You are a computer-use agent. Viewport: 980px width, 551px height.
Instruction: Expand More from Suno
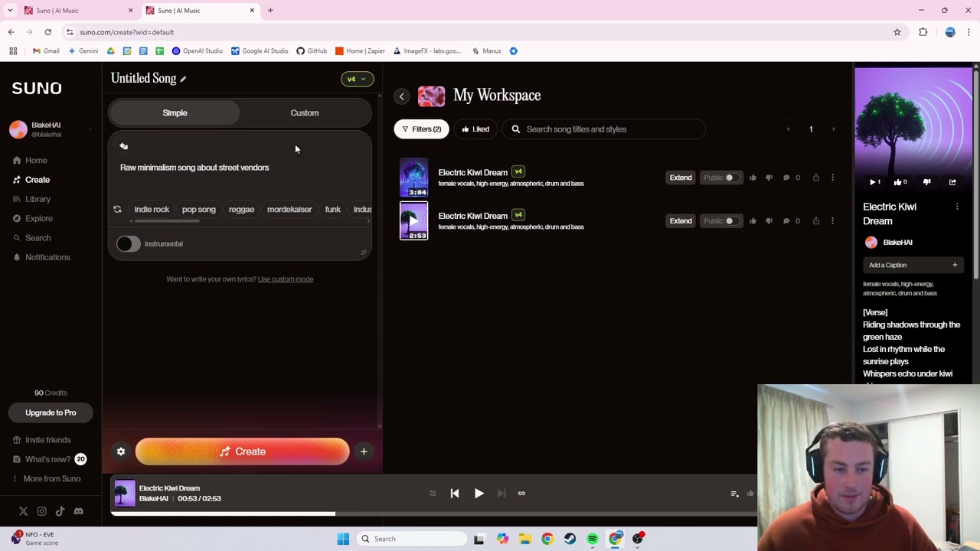coord(45,479)
